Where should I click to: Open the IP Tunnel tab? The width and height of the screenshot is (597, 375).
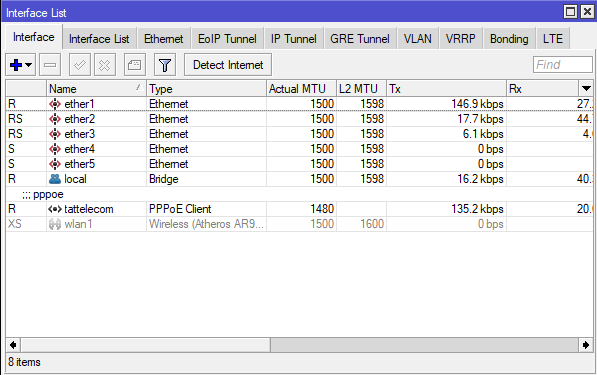(x=294, y=39)
